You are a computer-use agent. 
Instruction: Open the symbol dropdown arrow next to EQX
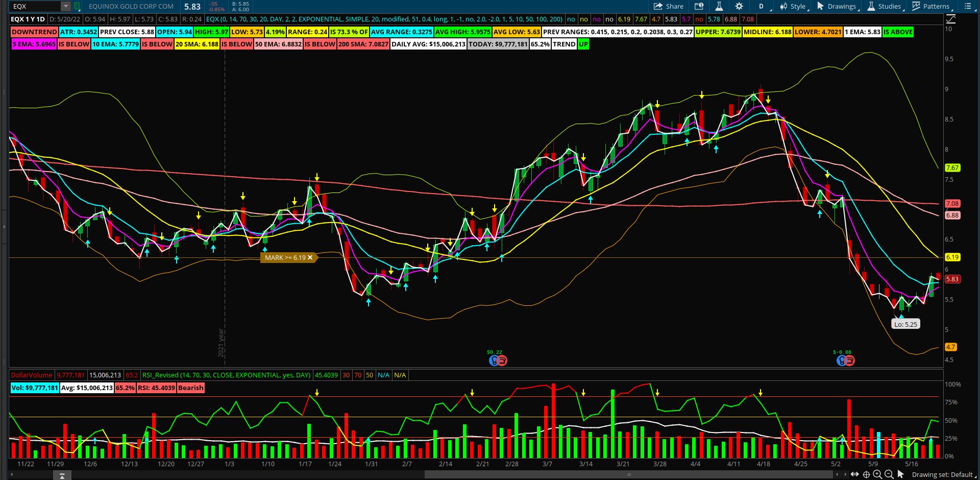[66, 6]
